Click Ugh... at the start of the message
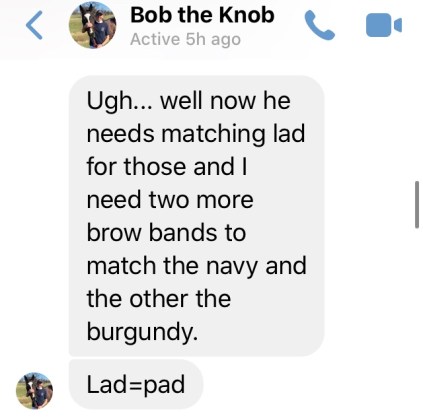Image resolution: width=423 pixels, height=420 pixels. pos(119,101)
